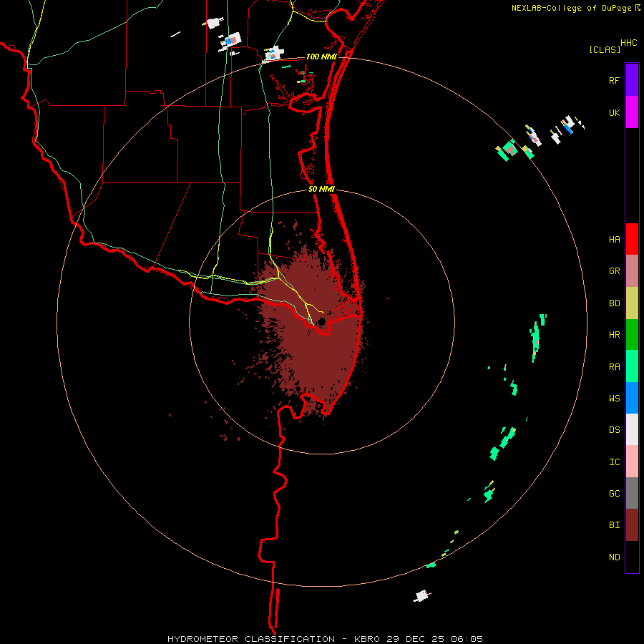Click the 'IC' legend label
The width and height of the screenshot is (644, 644).
614,462
